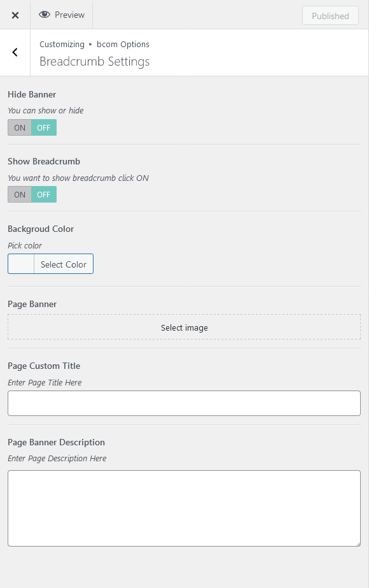Click the 'You want to show breadcrumb click ON' description
The height and width of the screenshot is (588, 369).
click(x=78, y=178)
